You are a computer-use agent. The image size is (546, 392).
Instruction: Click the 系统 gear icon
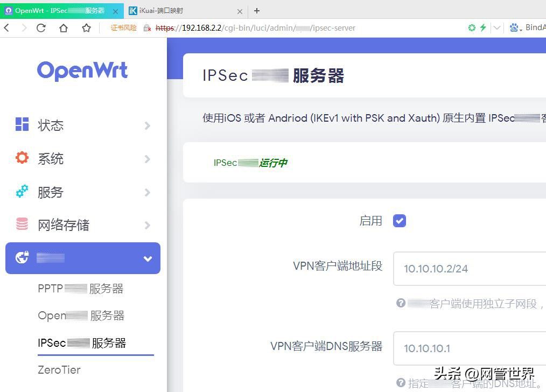tap(22, 158)
